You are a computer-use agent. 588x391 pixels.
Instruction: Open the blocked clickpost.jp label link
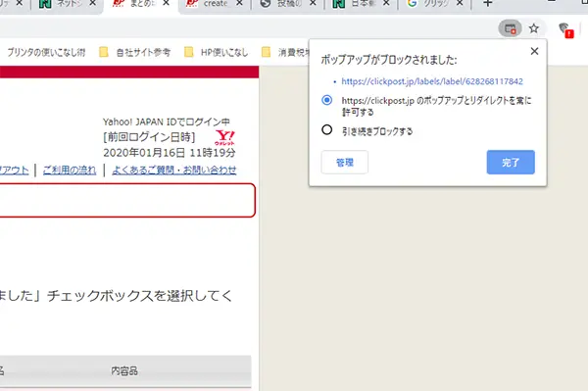click(x=432, y=81)
